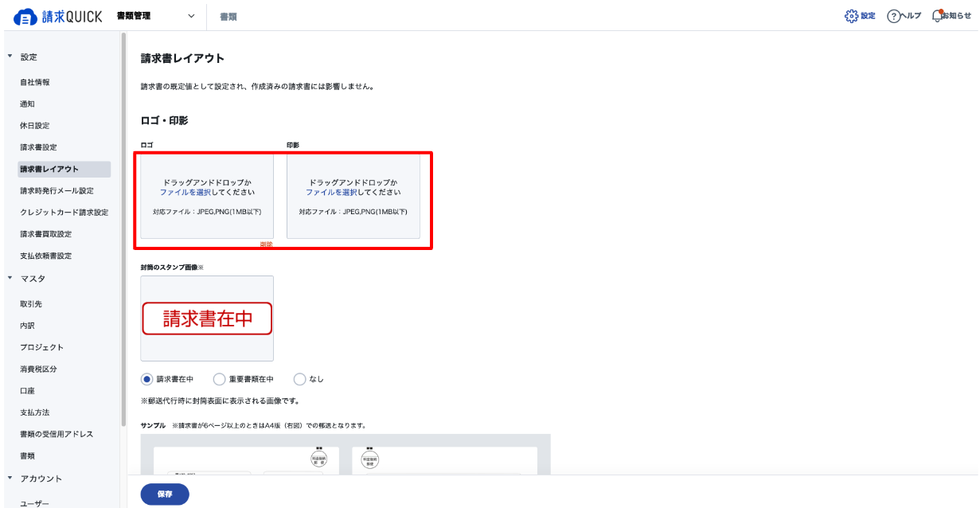Open 通知 in sidebar
This screenshot has height=508, width=980.
point(27,104)
